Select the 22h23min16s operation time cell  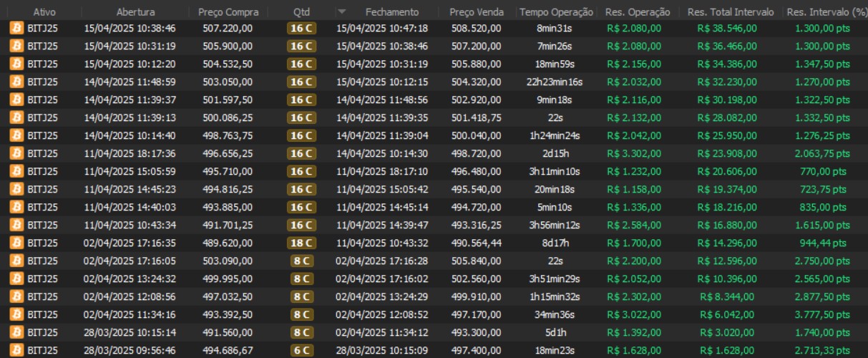tap(559, 82)
